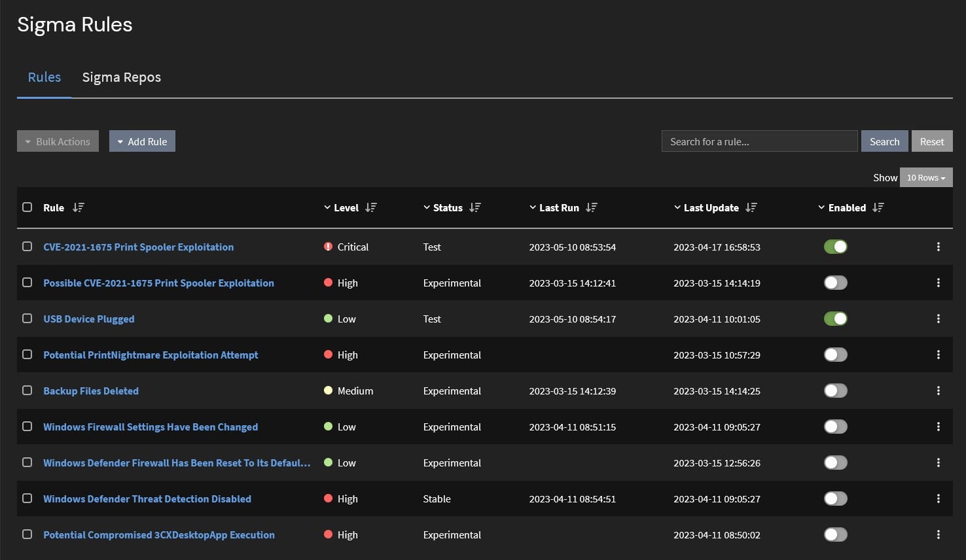Switch to the Sigma Repos tab
This screenshot has width=966, height=560.
[121, 77]
